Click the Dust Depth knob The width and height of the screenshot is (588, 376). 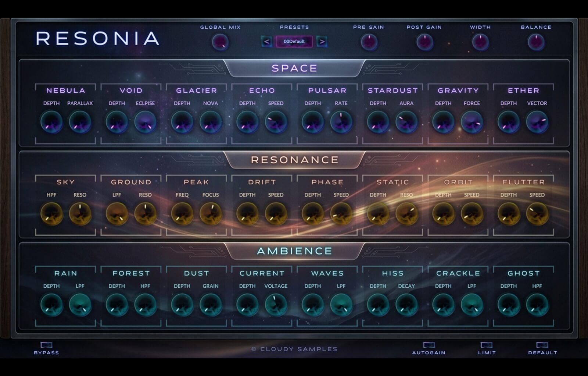coord(182,305)
